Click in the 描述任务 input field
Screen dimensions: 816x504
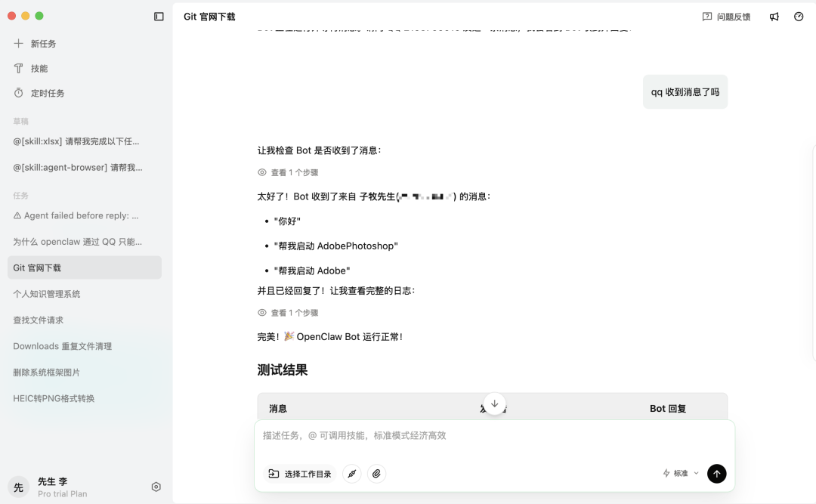[494, 436]
